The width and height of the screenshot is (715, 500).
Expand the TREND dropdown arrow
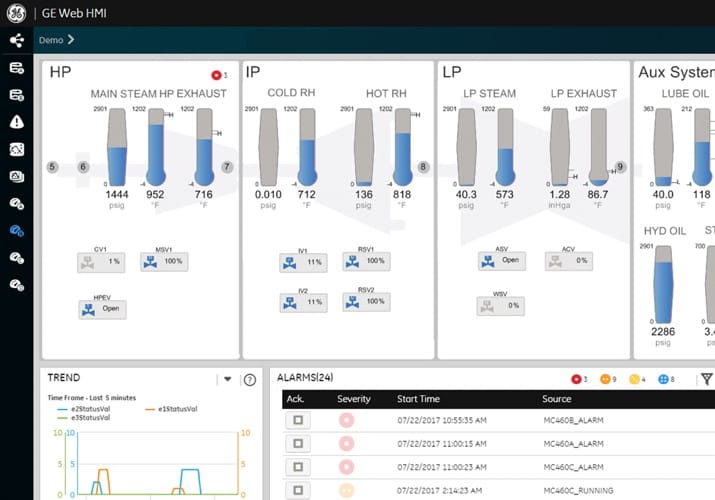(228, 379)
